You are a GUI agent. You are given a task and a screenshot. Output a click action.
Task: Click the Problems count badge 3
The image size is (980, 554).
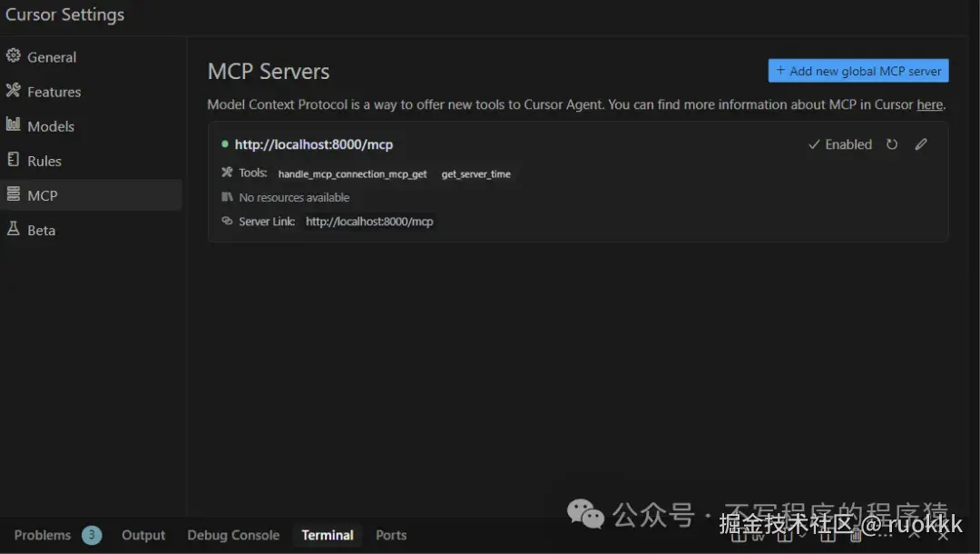coord(92,535)
